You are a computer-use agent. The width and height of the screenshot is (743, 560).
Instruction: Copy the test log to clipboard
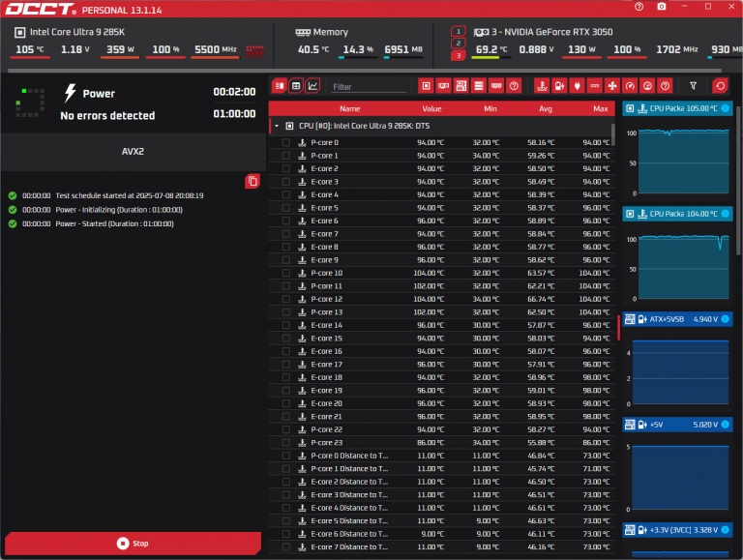click(253, 181)
